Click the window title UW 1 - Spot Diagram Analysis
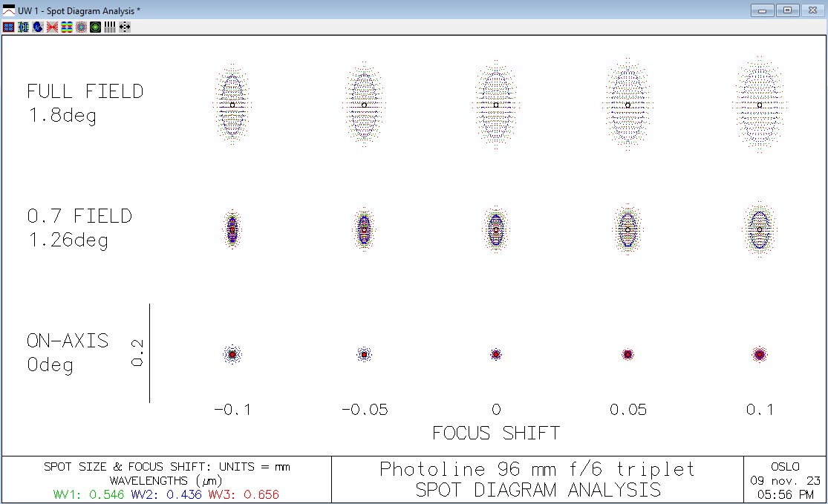Screen dimensions: 828x504 click(79, 10)
